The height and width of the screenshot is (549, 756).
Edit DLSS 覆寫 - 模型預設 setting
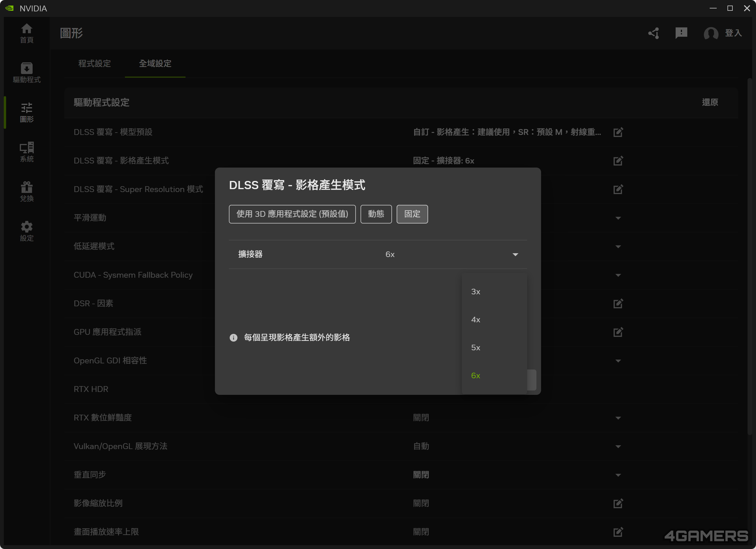pos(618,132)
